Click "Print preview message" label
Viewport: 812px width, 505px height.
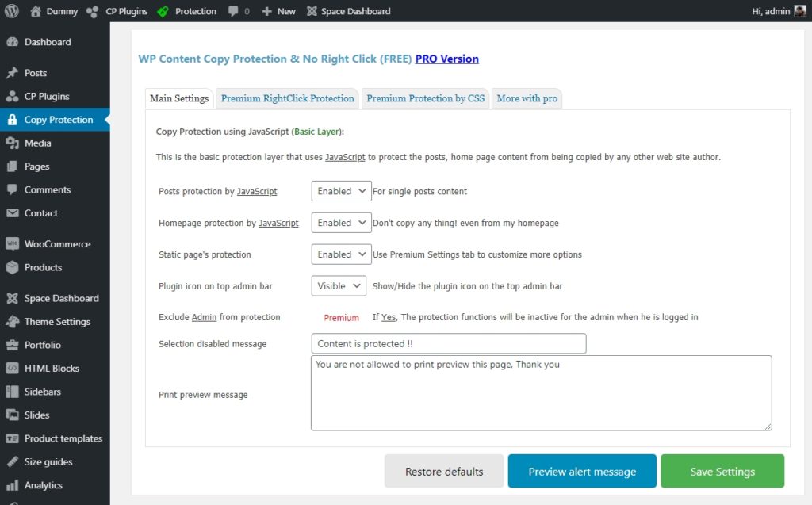point(203,395)
